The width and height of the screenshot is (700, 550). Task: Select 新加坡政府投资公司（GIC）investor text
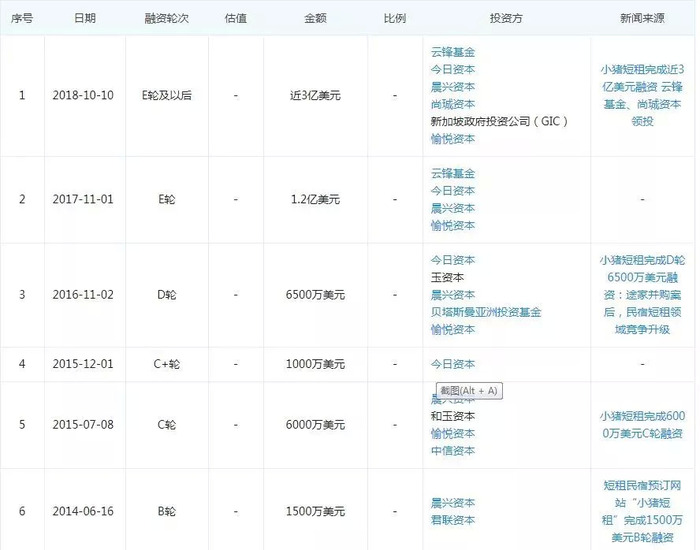[499, 121]
